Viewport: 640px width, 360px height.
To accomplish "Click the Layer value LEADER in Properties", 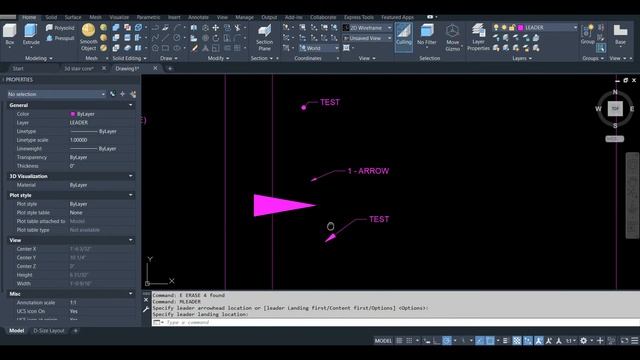I will (78, 122).
